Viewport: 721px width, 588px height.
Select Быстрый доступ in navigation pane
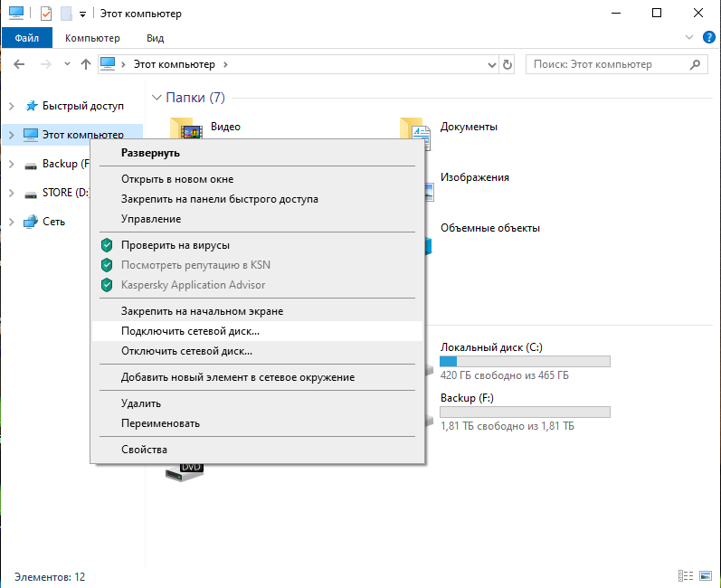click(83, 106)
